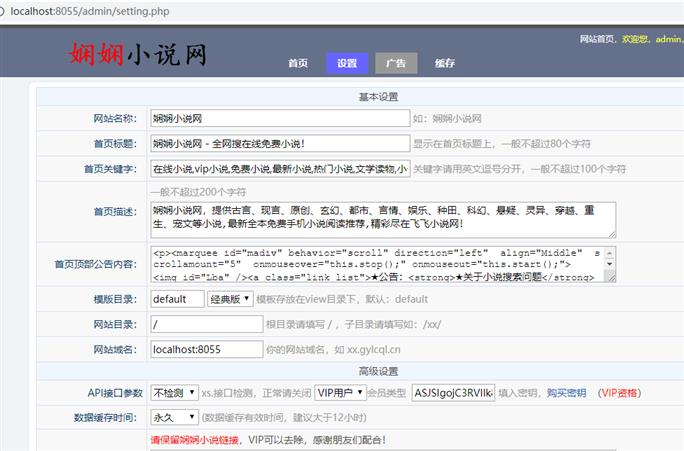Image resolution: width=684 pixels, height=451 pixels.
Task: Click the browser address bar URL
Action: [90, 11]
